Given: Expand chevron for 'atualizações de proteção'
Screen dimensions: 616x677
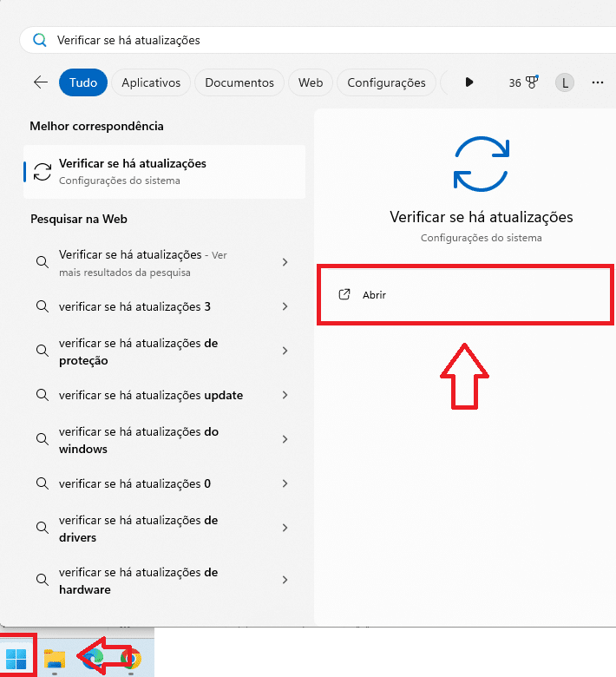Looking at the screenshot, I should click(x=285, y=351).
